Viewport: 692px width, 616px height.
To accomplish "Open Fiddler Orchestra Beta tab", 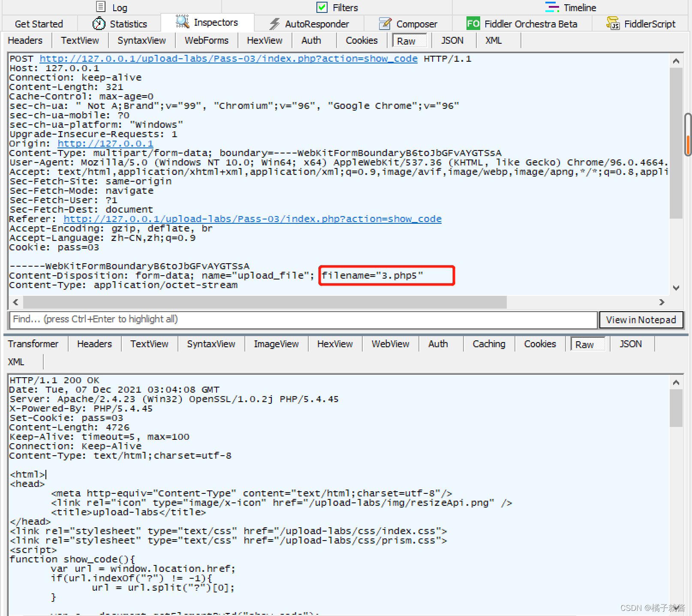I will click(522, 24).
